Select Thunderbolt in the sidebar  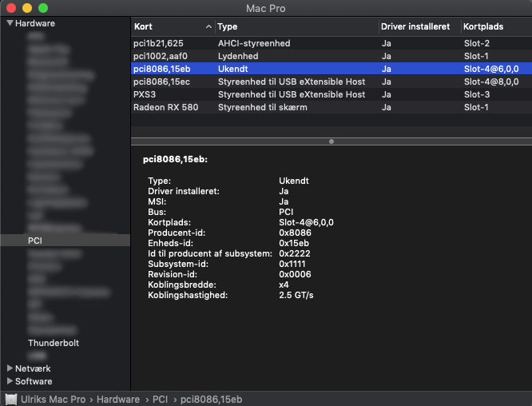54,343
